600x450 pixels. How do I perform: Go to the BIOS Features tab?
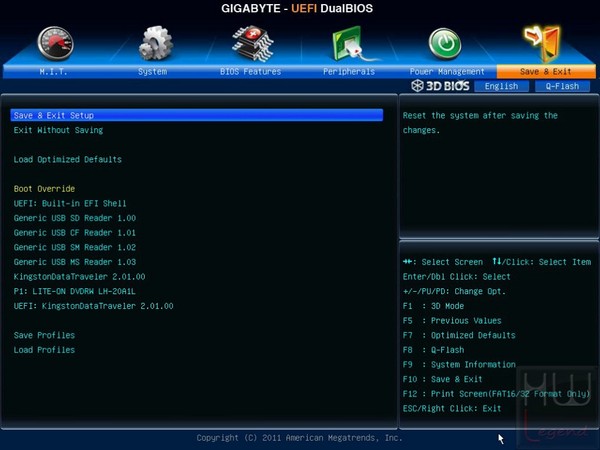(250, 72)
